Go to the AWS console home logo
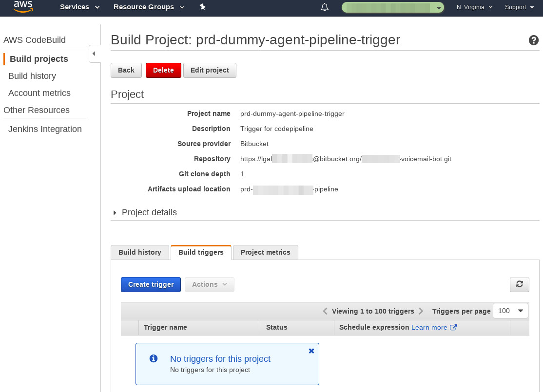The image size is (543, 392). pyautogui.click(x=23, y=6)
